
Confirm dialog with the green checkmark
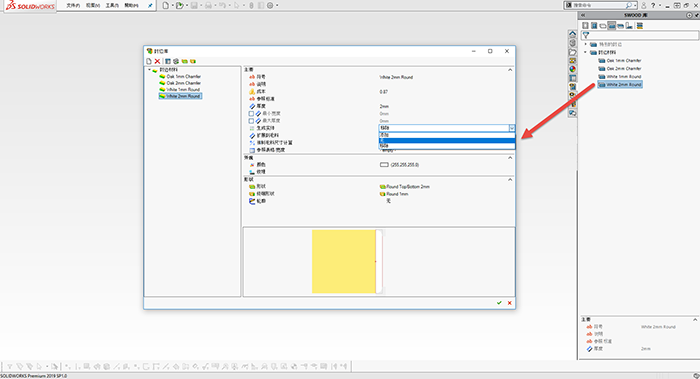pyautogui.click(x=499, y=303)
